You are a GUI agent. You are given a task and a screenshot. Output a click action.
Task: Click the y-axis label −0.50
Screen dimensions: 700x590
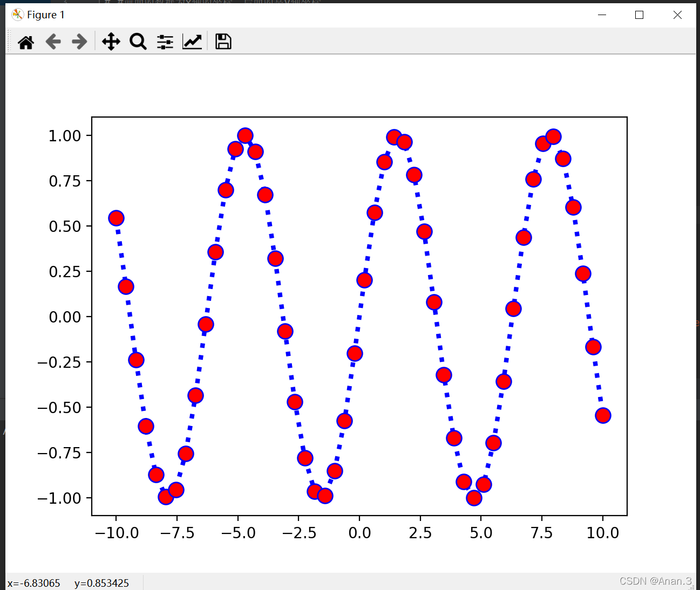click(x=59, y=408)
